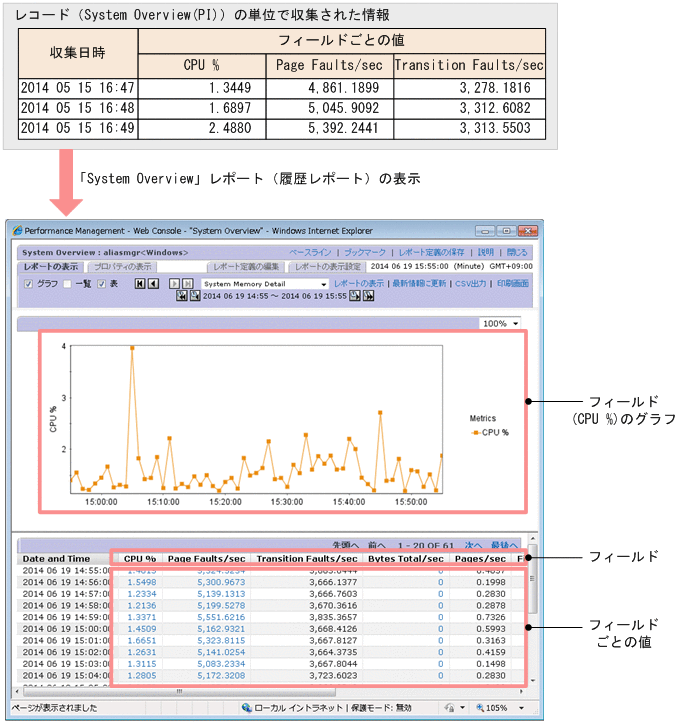The height and width of the screenshot is (724, 680).
Task: Click the status bar privacy icon
Action: pos(449,707)
